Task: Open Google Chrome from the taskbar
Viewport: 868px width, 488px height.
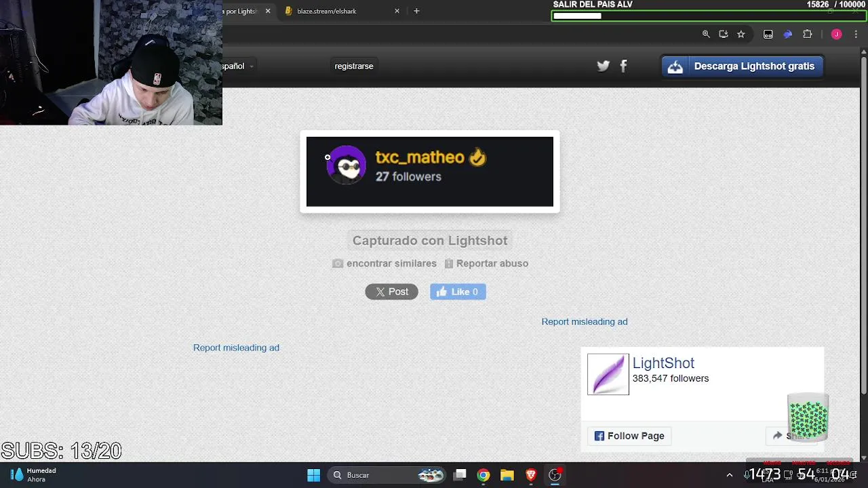Action: 484,475
